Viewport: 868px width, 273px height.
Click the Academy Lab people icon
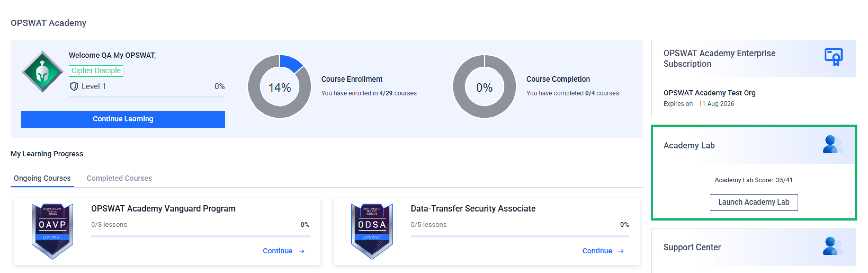[832, 145]
